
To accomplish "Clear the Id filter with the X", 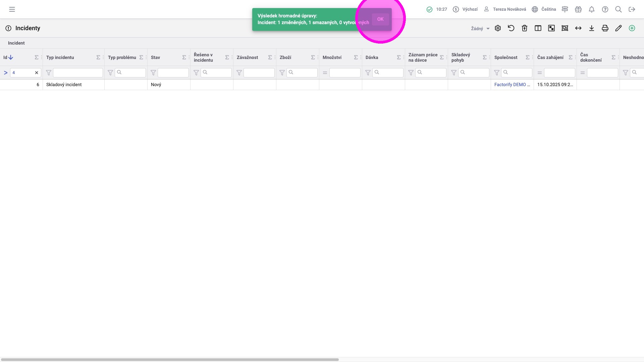I will tap(37, 73).
